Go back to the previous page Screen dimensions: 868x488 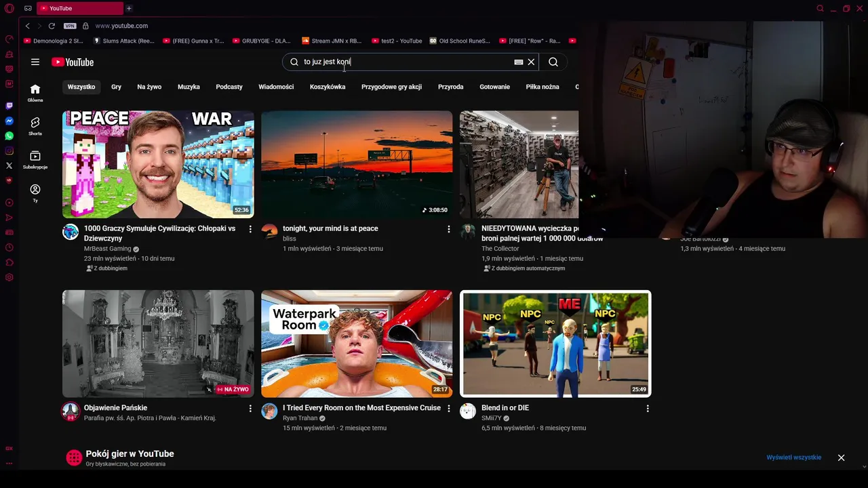pos(27,26)
